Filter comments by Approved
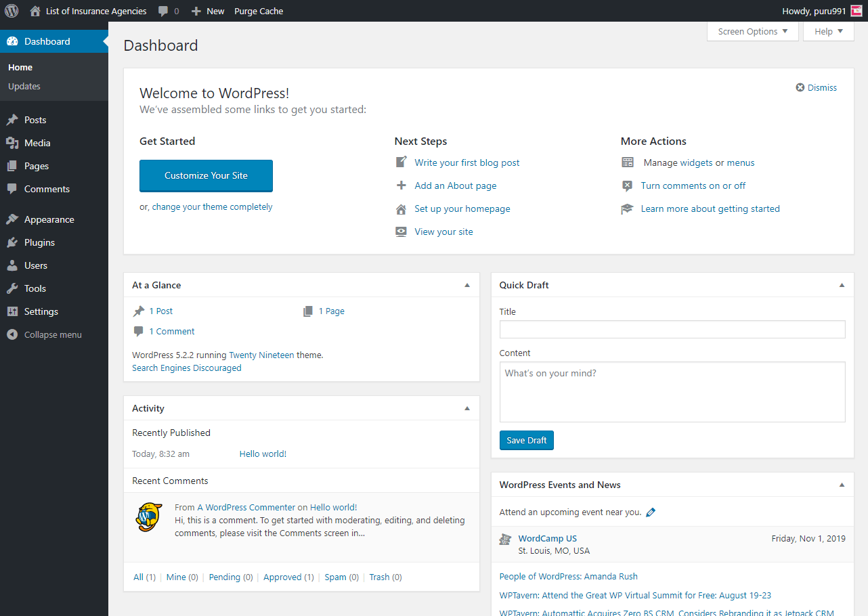The image size is (868, 616). coord(282,577)
